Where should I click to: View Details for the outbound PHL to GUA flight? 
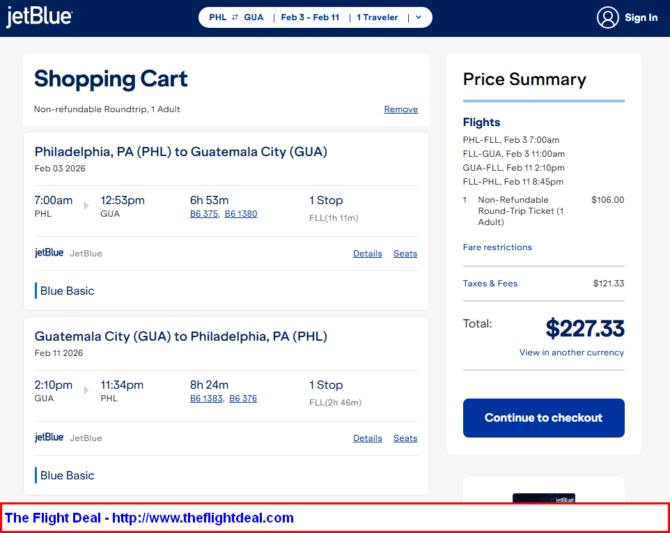367,253
